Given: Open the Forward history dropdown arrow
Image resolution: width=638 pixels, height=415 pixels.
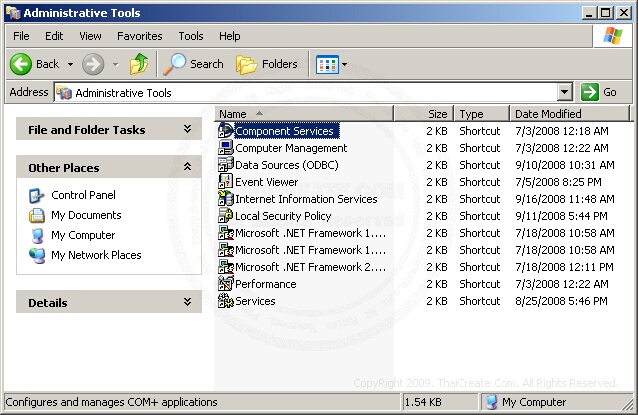Looking at the screenshot, I should pyautogui.click(x=116, y=64).
